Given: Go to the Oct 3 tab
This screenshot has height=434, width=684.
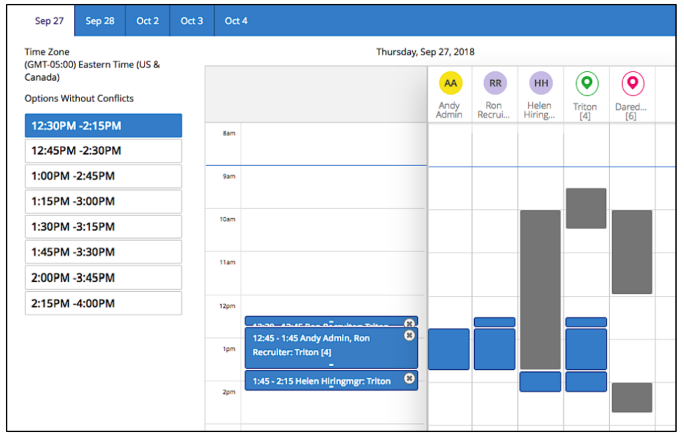Looking at the screenshot, I should (192, 21).
